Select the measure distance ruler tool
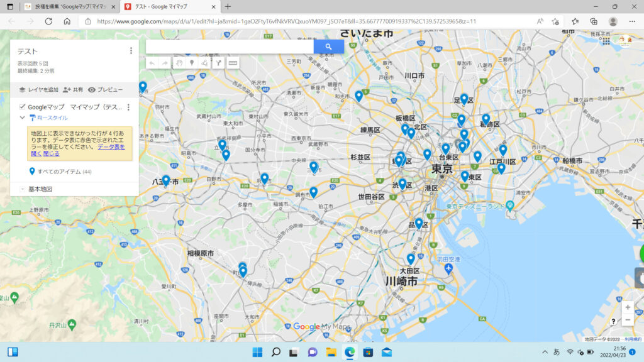 click(x=233, y=63)
